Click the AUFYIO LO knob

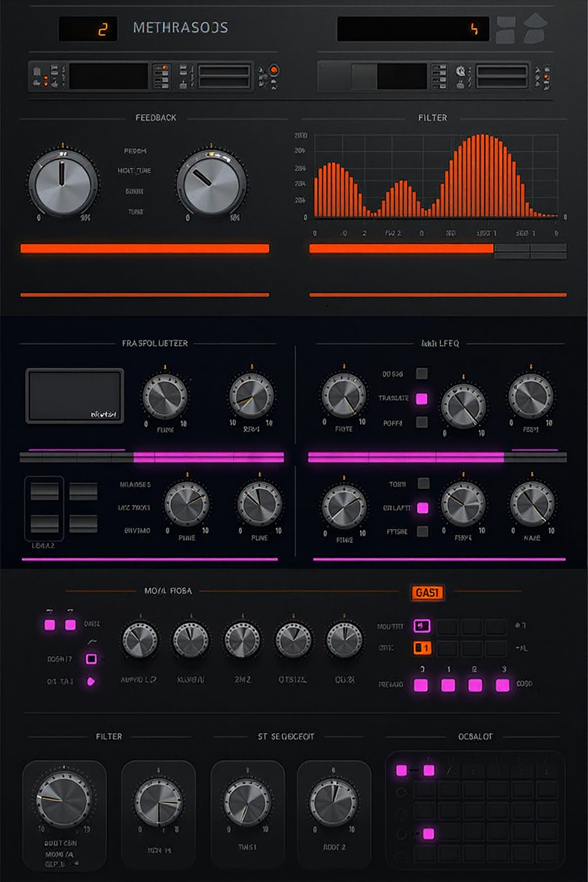point(140,641)
